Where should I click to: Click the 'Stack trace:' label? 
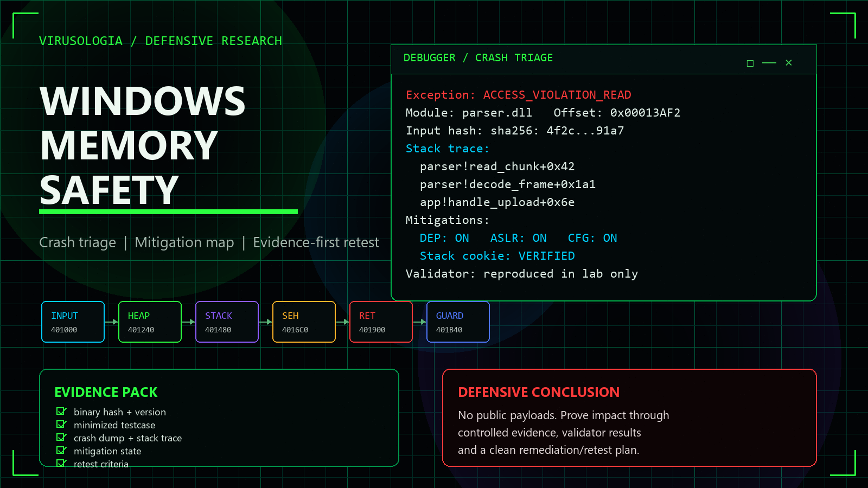coord(448,149)
